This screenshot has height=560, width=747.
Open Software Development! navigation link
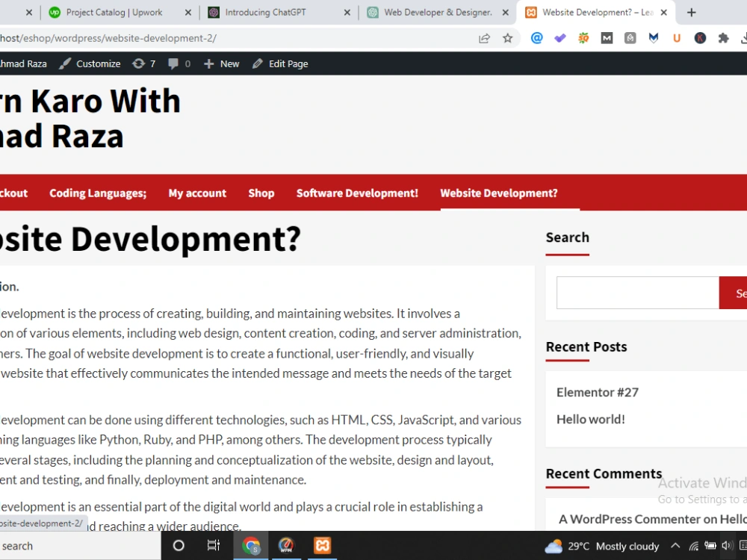tap(357, 193)
